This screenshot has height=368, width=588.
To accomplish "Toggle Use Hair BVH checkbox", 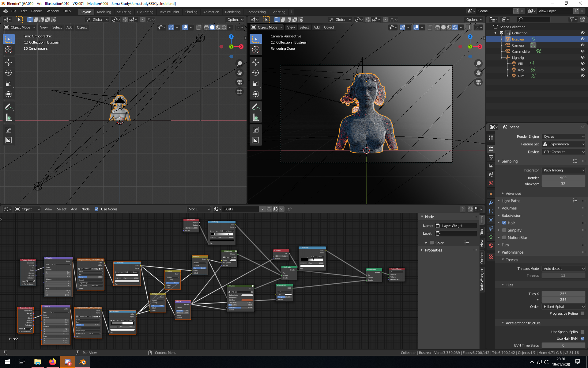I will tap(582, 339).
